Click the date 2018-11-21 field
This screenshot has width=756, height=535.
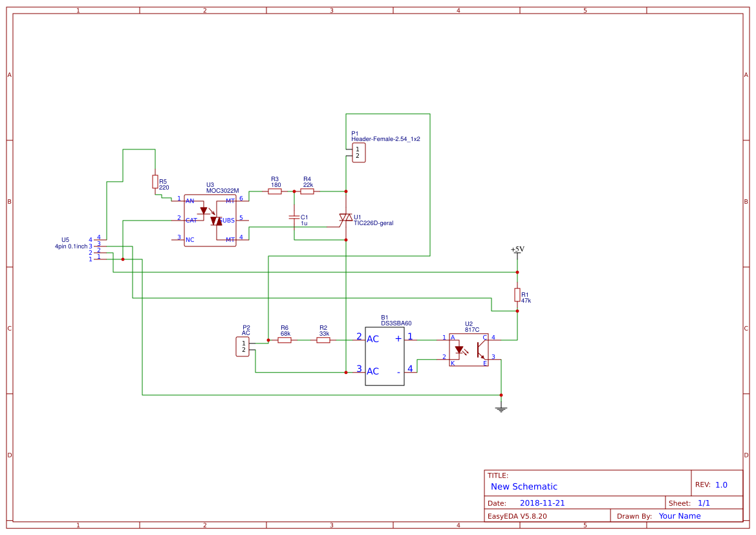pyautogui.click(x=543, y=503)
